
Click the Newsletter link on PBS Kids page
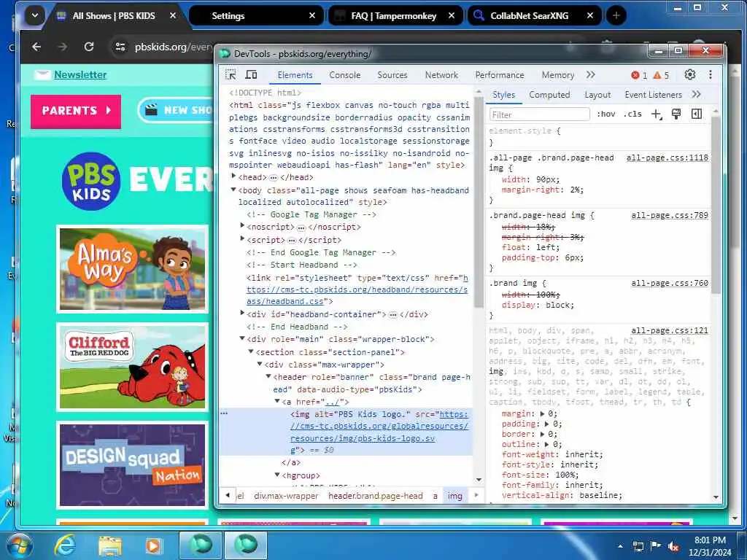80,75
